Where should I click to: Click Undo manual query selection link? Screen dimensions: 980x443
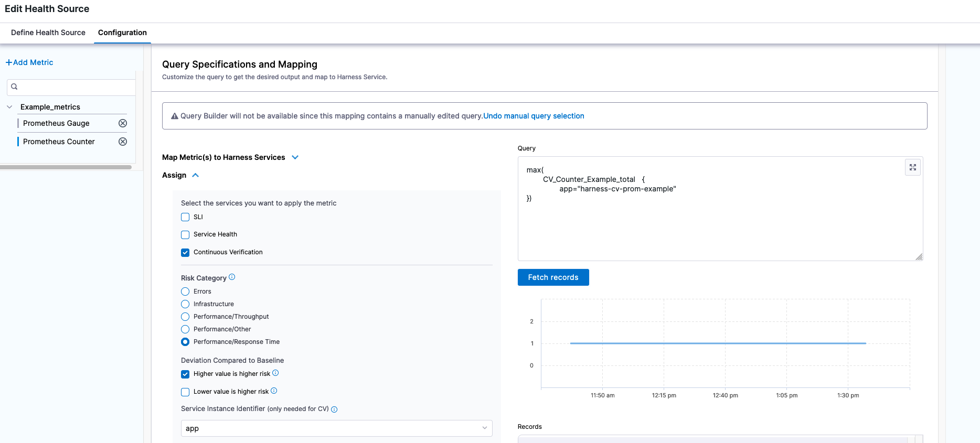(534, 116)
